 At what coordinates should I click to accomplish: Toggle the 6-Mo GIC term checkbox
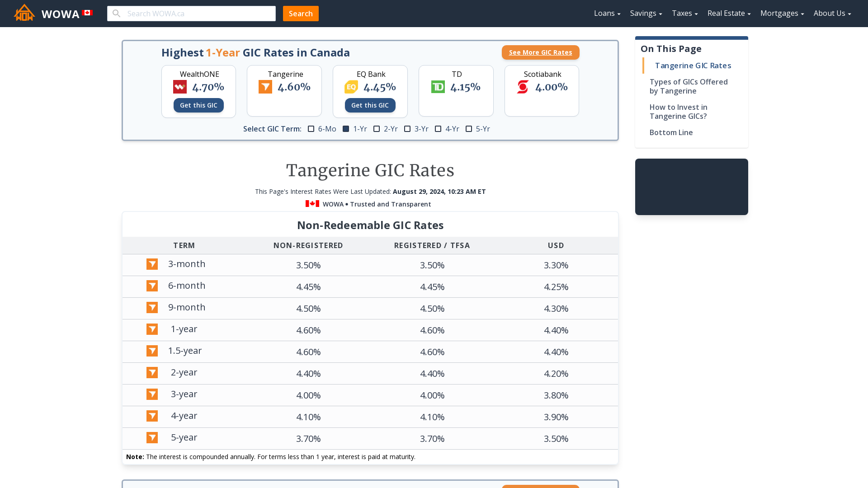point(311,129)
